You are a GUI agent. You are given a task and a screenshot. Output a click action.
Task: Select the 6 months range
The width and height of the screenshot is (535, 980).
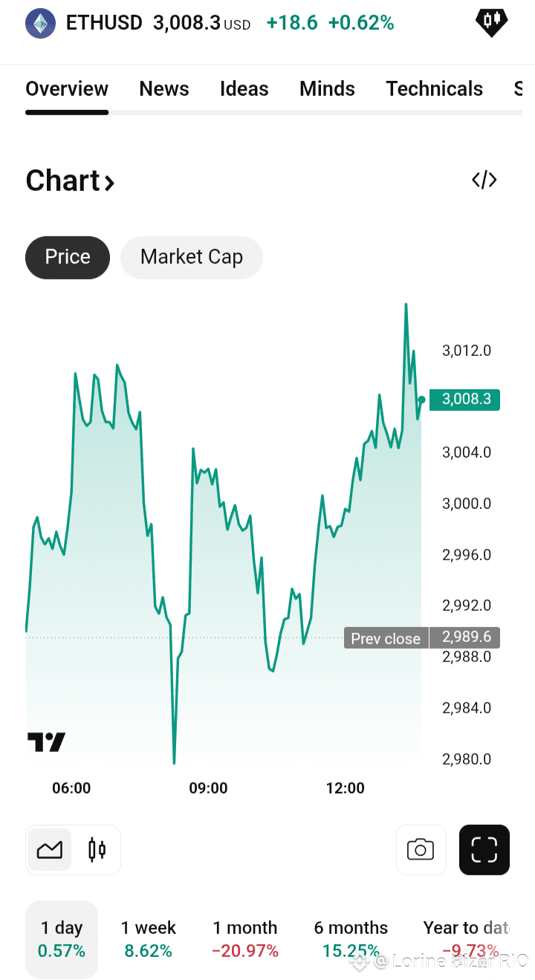351,939
